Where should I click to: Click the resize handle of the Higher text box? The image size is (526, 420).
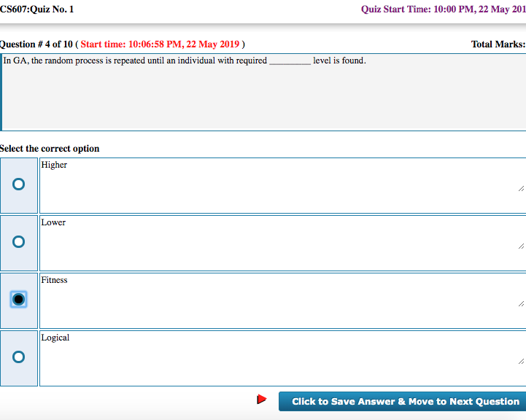click(x=520, y=188)
